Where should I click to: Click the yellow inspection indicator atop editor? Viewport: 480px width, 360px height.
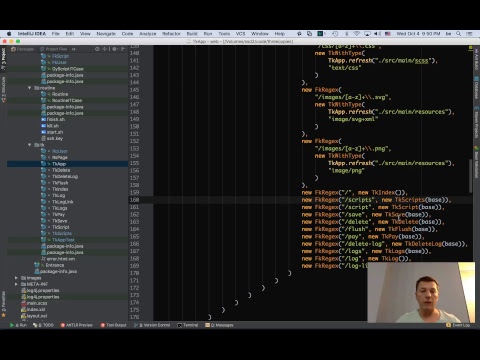pos(470,48)
